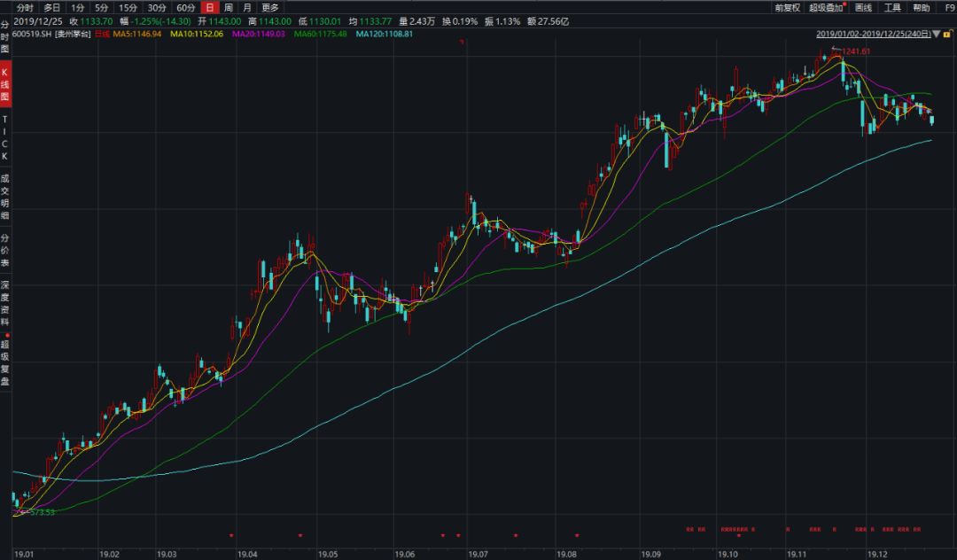This screenshot has width=957, height=560.
Task: Open the 分价表 price table sidebar panel
Action: click(5, 251)
